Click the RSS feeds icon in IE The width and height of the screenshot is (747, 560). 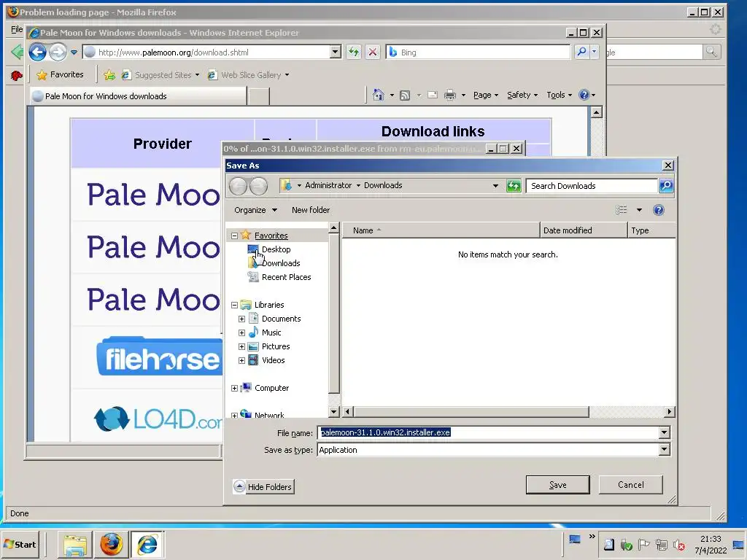click(405, 96)
